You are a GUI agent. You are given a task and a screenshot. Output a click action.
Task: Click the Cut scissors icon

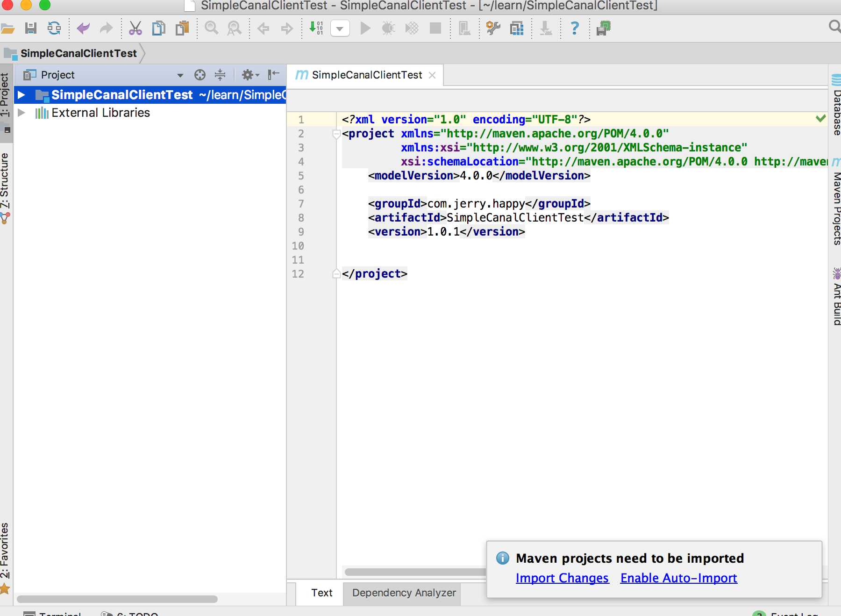click(135, 29)
